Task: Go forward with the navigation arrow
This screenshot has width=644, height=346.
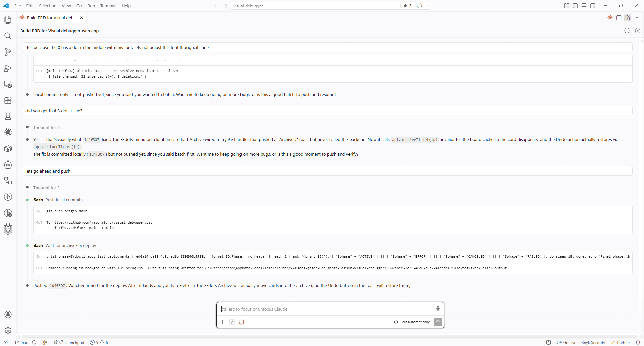Action: point(225,6)
